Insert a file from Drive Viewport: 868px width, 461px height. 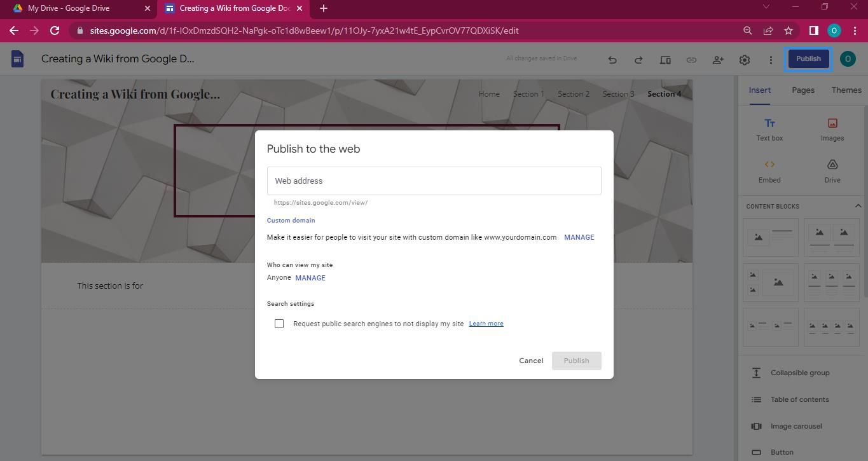click(x=832, y=171)
